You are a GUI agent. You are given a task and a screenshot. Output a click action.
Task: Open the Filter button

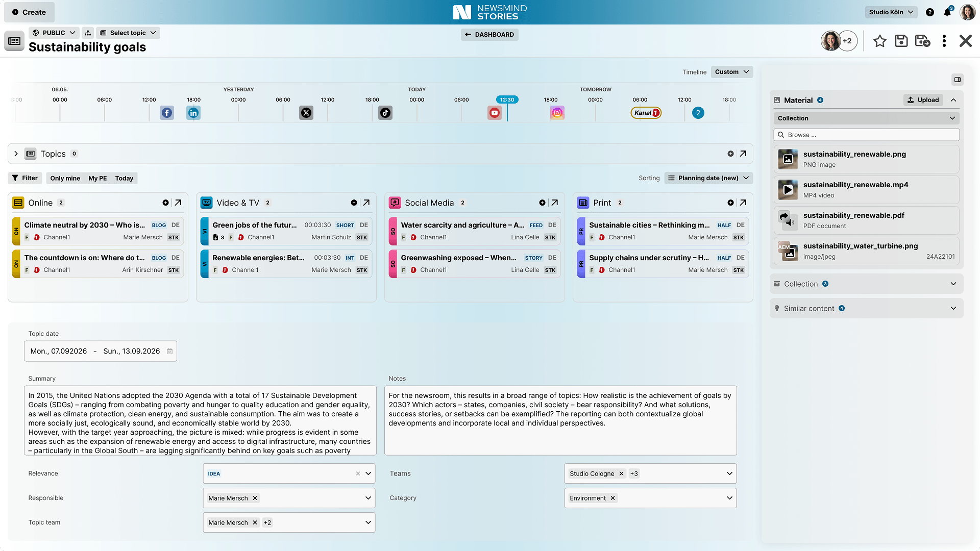point(24,178)
